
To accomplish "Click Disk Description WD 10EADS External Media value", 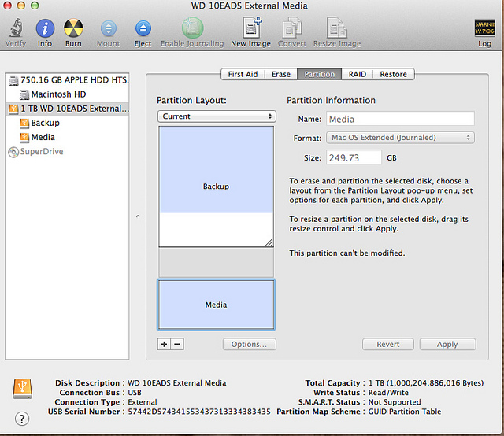I will coord(177,383).
